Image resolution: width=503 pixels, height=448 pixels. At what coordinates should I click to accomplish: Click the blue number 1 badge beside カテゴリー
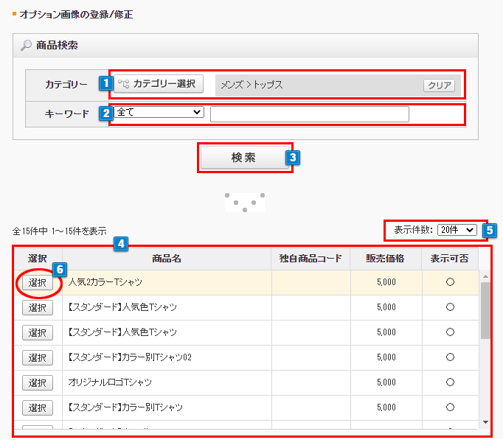click(106, 84)
